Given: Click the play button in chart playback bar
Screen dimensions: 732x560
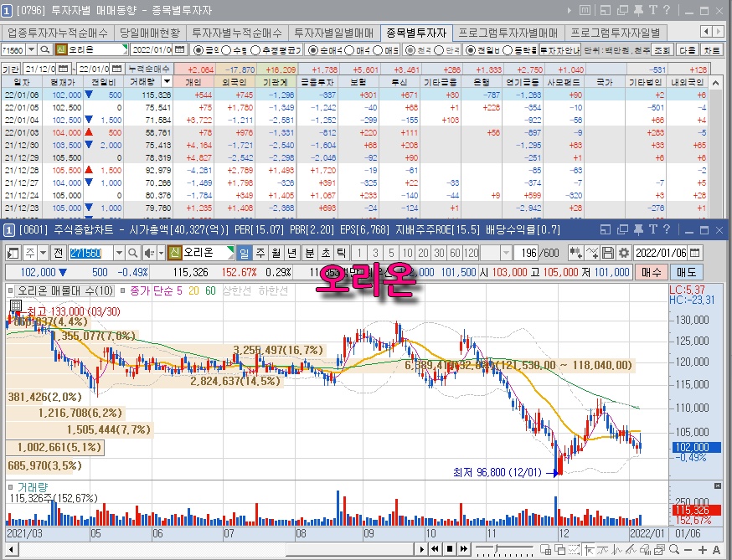Looking at the screenshot, I should click(x=421, y=549).
